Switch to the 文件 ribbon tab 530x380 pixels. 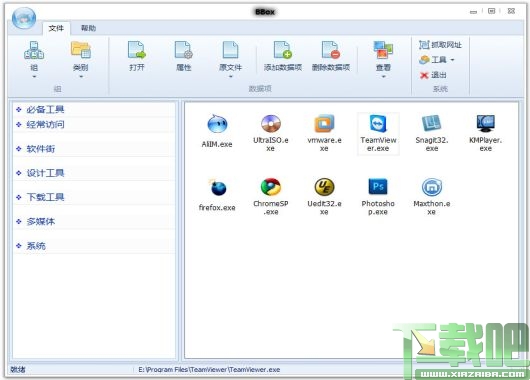pyautogui.click(x=56, y=28)
